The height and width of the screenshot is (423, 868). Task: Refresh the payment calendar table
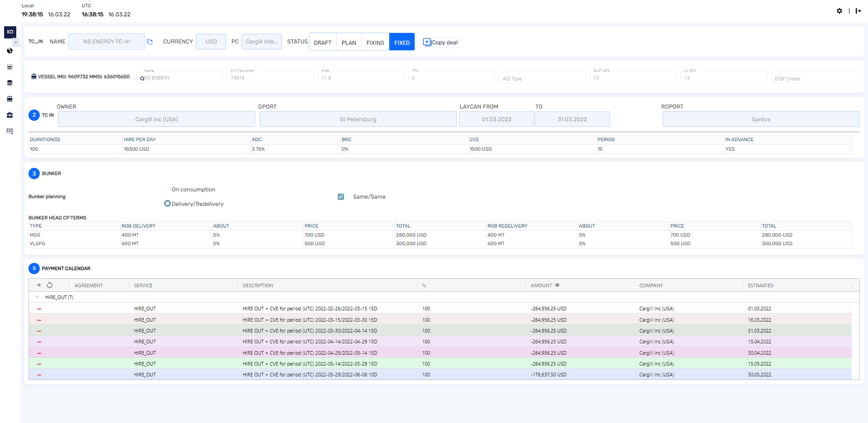[x=50, y=285]
